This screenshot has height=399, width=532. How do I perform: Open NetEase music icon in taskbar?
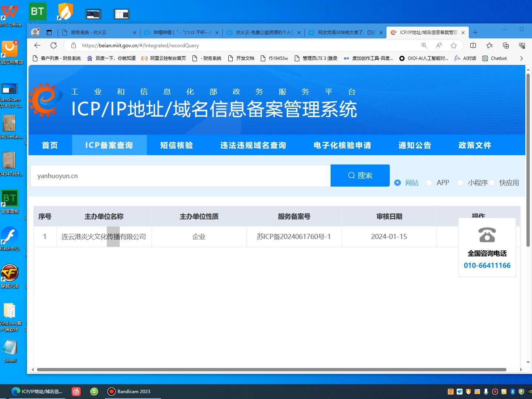76,392
